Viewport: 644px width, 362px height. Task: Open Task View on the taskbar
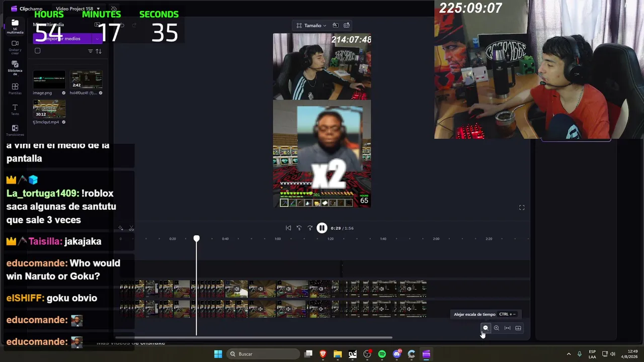tap(308, 354)
